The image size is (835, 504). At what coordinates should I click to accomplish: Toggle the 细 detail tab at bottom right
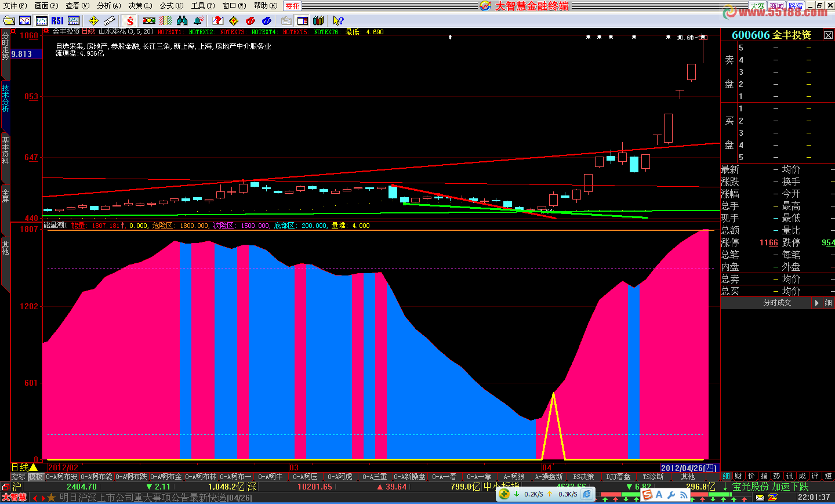pos(726,476)
